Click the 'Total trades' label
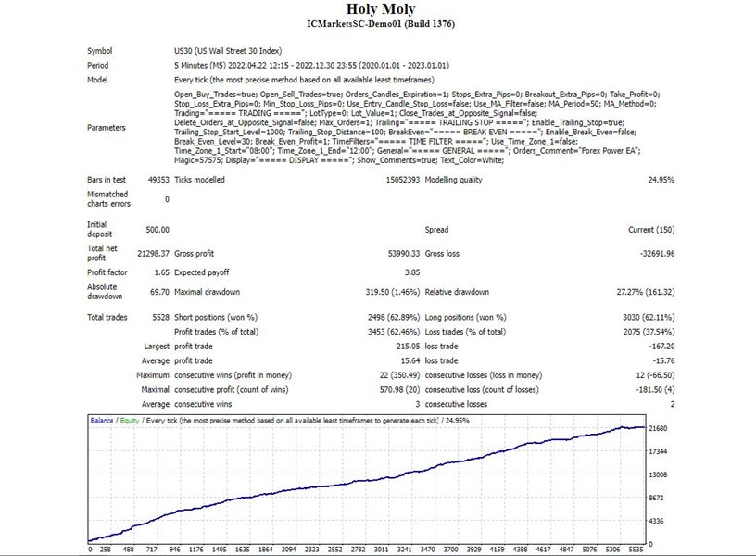756x556 pixels. (x=107, y=317)
